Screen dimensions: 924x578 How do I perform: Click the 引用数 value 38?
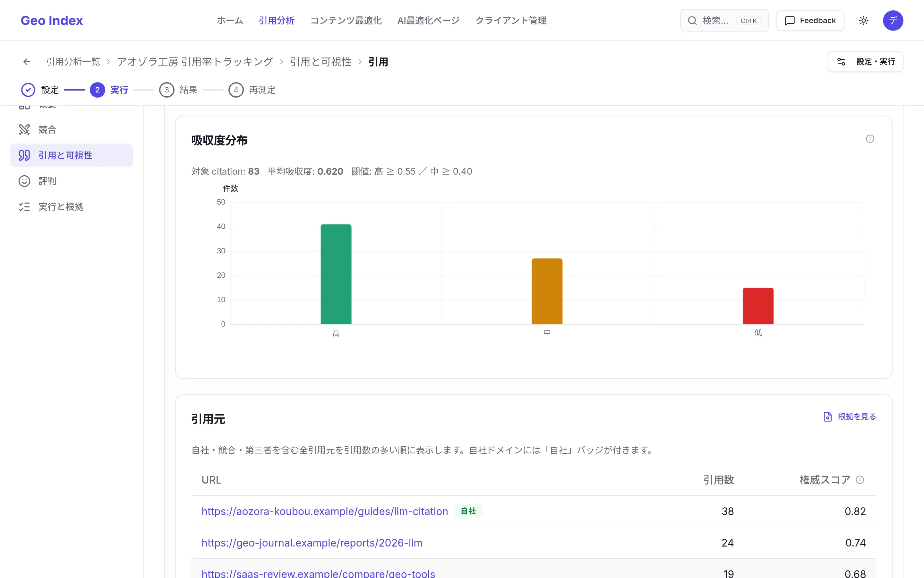pyautogui.click(x=727, y=511)
